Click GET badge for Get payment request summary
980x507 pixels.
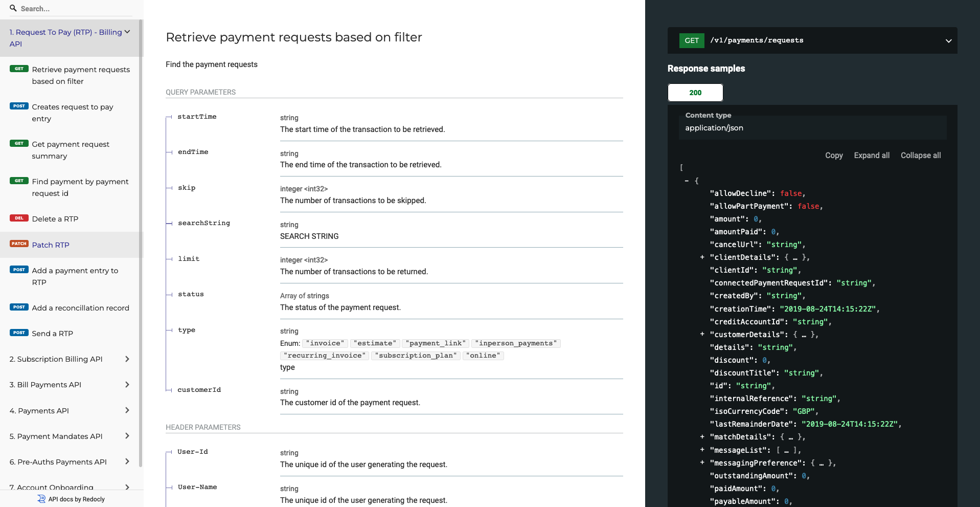tap(19, 143)
